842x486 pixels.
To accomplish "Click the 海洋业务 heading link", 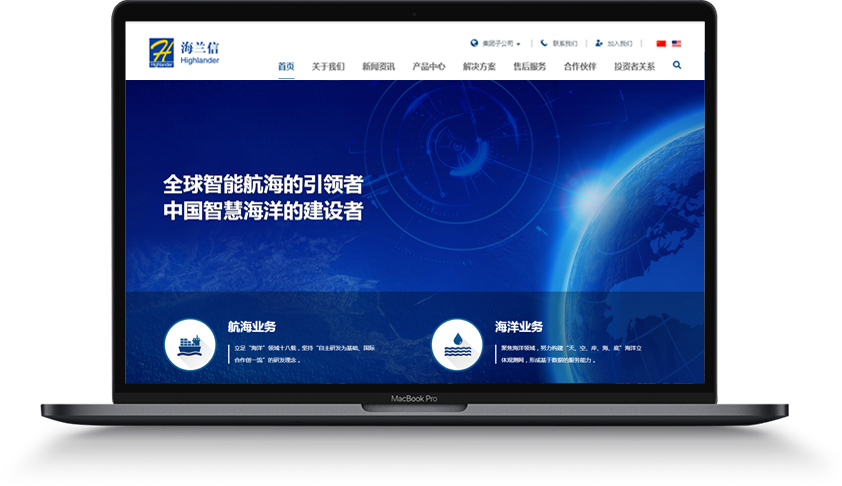I will tap(519, 327).
